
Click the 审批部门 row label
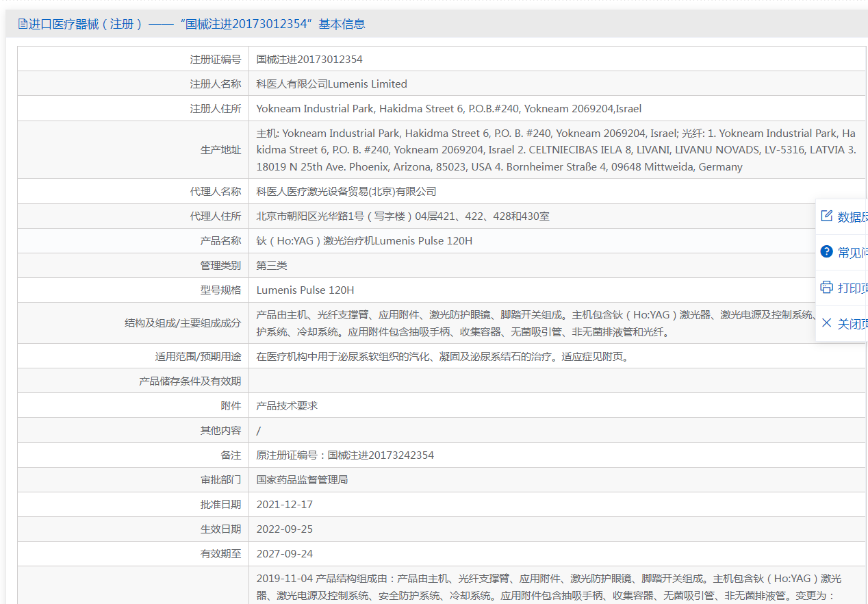point(220,480)
